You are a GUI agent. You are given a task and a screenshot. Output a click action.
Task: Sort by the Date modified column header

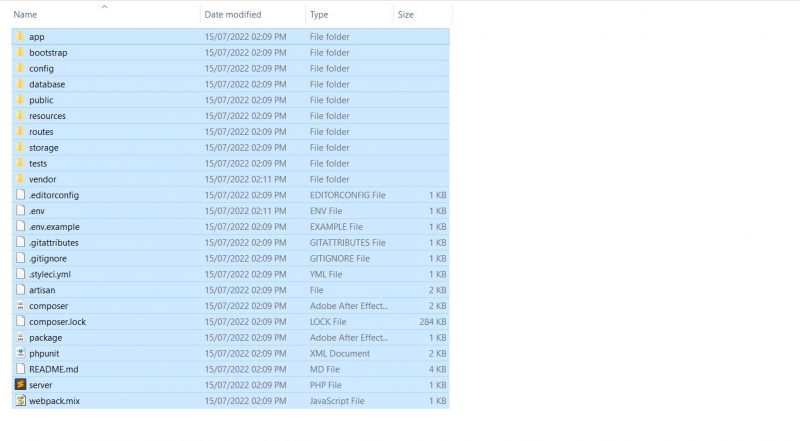(x=232, y=15)
